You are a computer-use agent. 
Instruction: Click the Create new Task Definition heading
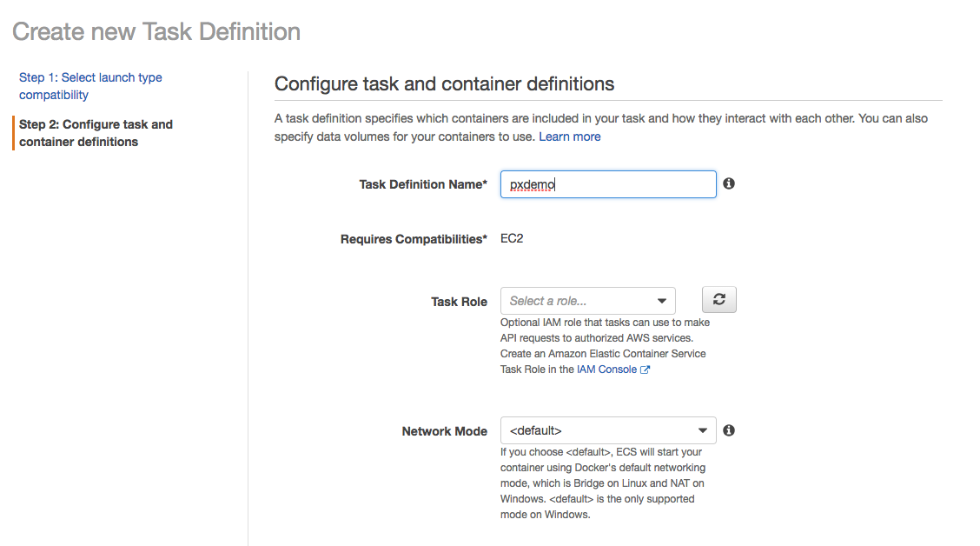[x=156, y=31]
